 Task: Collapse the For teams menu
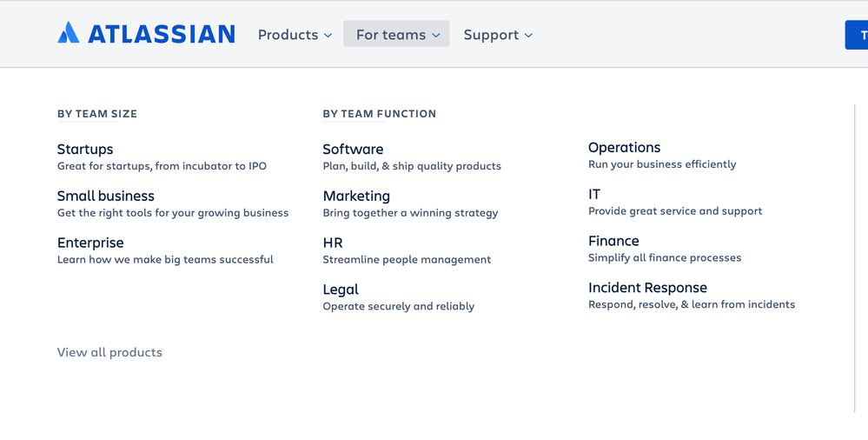[396, 35]
